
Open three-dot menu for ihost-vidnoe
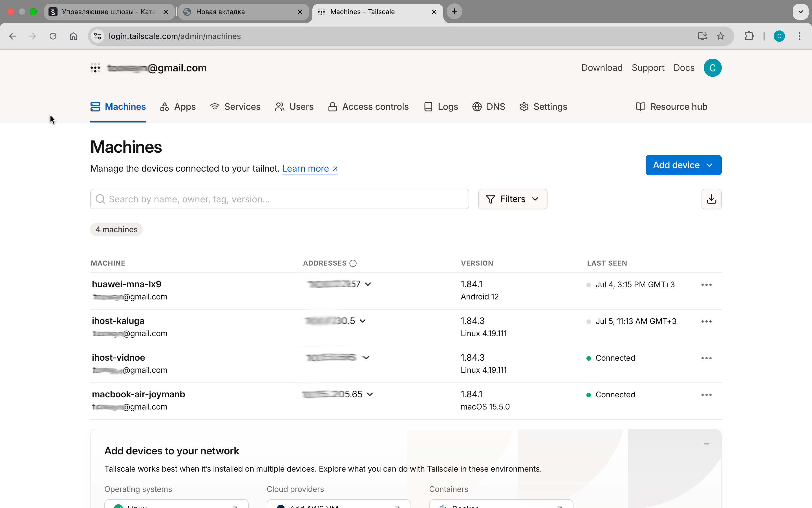click(x=706, y=358)
